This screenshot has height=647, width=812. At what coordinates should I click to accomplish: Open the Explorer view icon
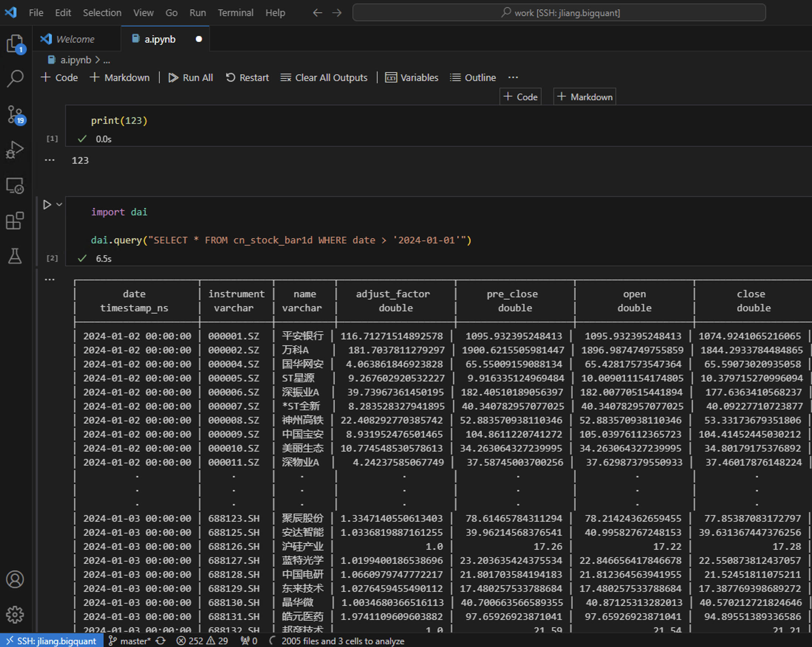[x=15, y=44]
